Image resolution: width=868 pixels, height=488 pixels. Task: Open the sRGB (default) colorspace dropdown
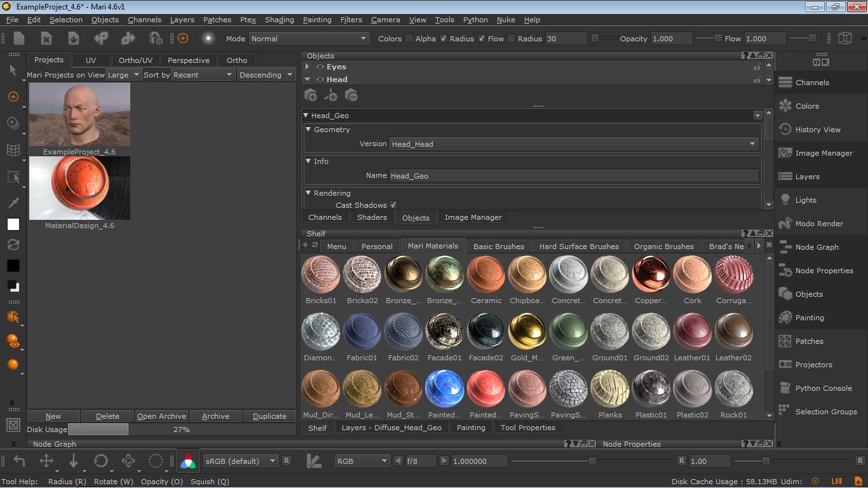click(241, 461)
